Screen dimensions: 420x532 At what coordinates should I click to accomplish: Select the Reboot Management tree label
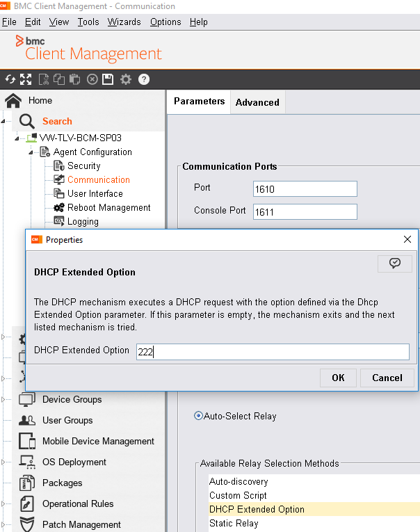point(109,208)
